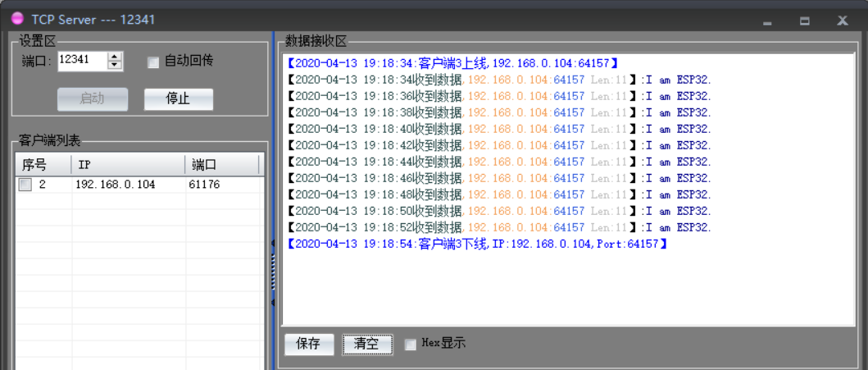
Task: Select client IP cell 192.168.0.104
Action: (115, 185)
